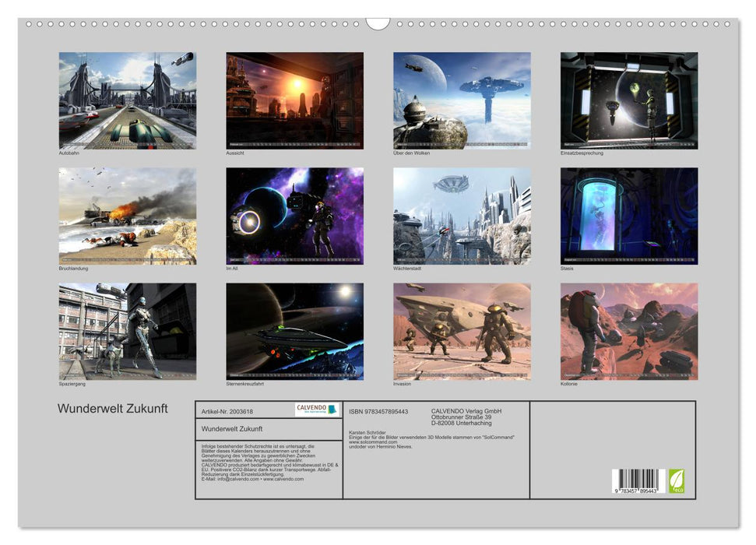756x545 pixels.
Task: Open the Über den Wolken image
Action: tap(462, 100)
